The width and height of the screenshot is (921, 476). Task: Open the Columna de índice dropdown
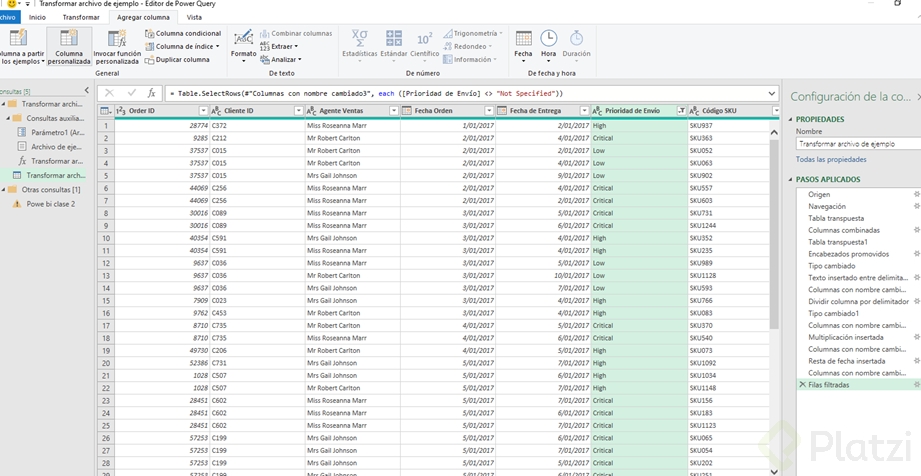tap(218, 46)
